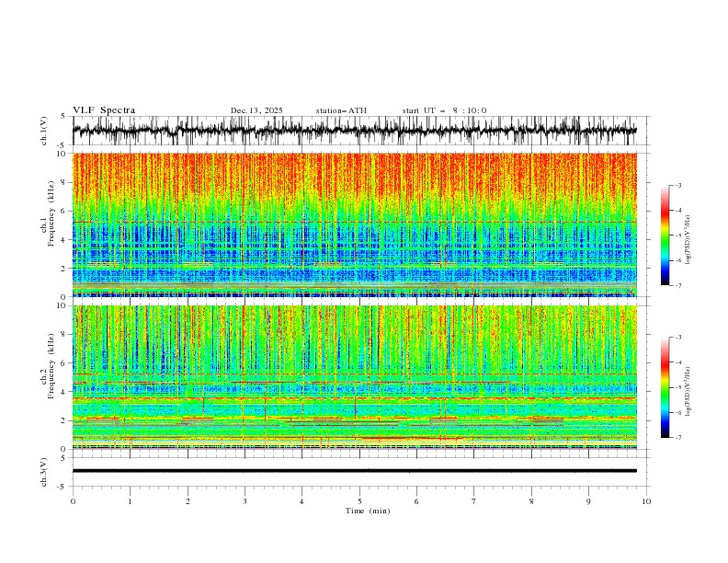Click time-axis tick label '0'
Viewport: 728px width, 563px height.
(x=73, y=501)
